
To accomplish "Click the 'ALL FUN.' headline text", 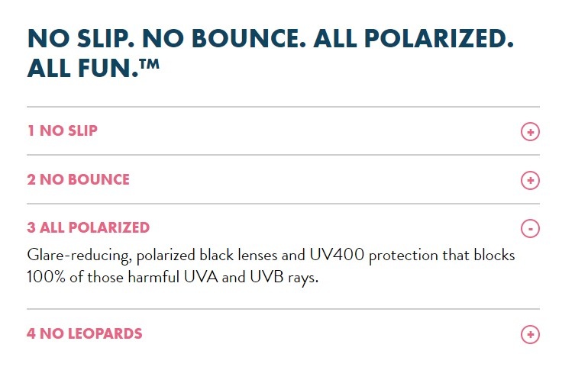I will click(83, 68).
